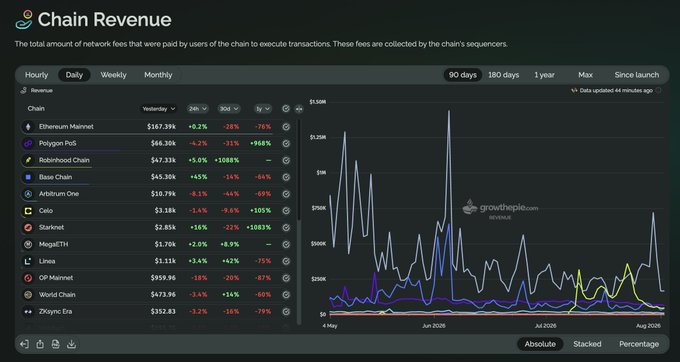Viewport: 680px width, 362px height.
Task: Click the chain table vertical scrollbar
Action: [x=299, y=221]
